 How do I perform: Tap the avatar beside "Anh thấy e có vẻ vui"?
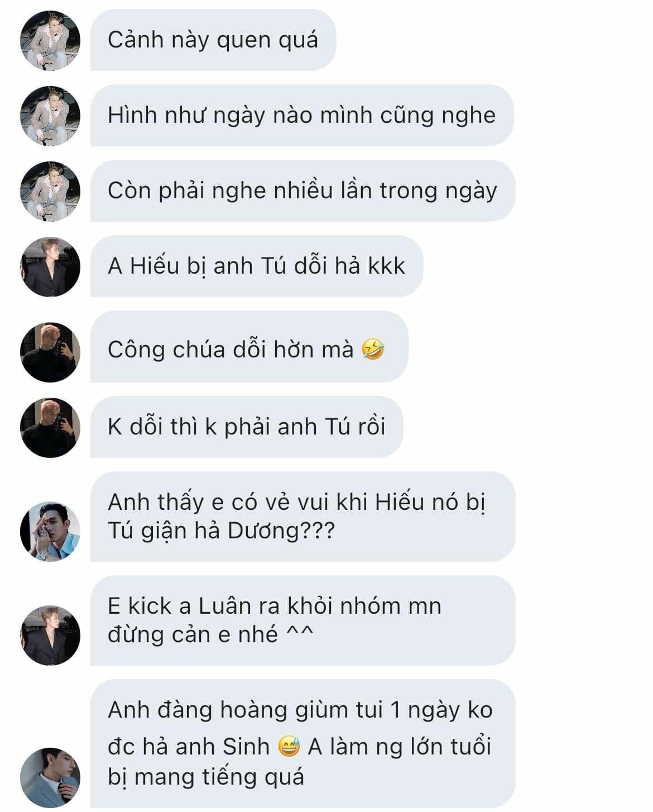pos(50,531)
